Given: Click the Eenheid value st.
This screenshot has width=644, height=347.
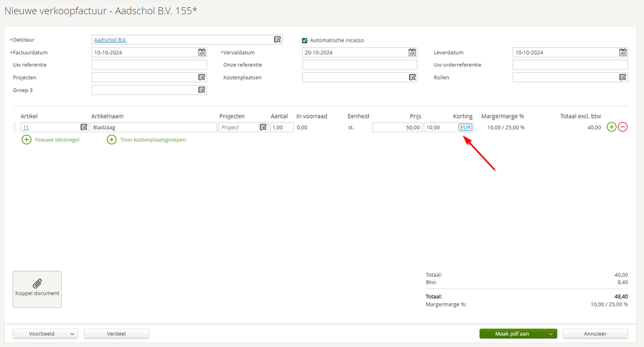Looking at the screenshot, I should click(x=351, y=128).
